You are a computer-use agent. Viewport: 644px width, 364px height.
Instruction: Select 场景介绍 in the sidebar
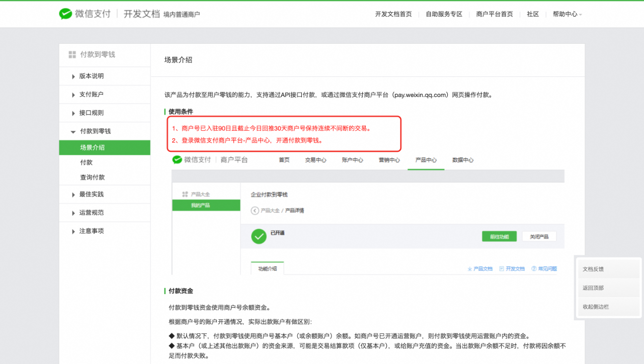click(x=105, y=148)
